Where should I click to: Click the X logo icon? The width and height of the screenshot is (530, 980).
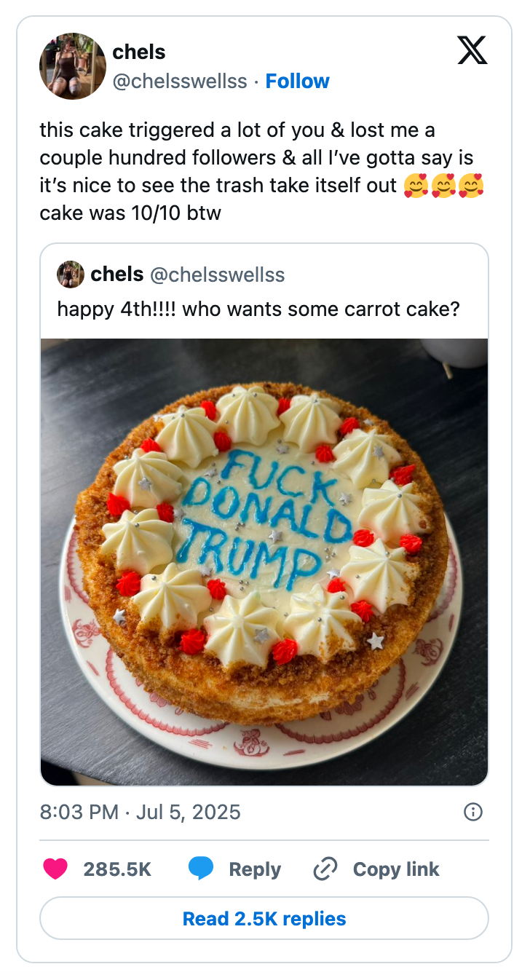pos(472,51)
